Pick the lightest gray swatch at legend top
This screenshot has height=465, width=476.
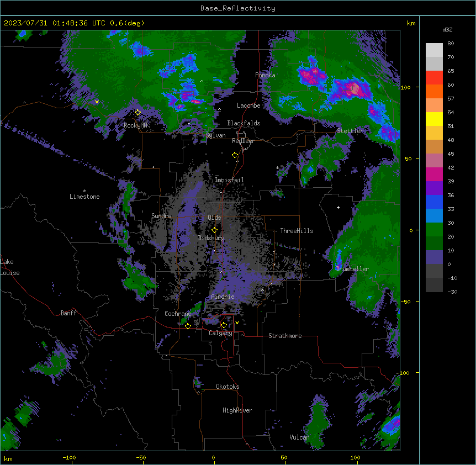[x=434, y=50]
